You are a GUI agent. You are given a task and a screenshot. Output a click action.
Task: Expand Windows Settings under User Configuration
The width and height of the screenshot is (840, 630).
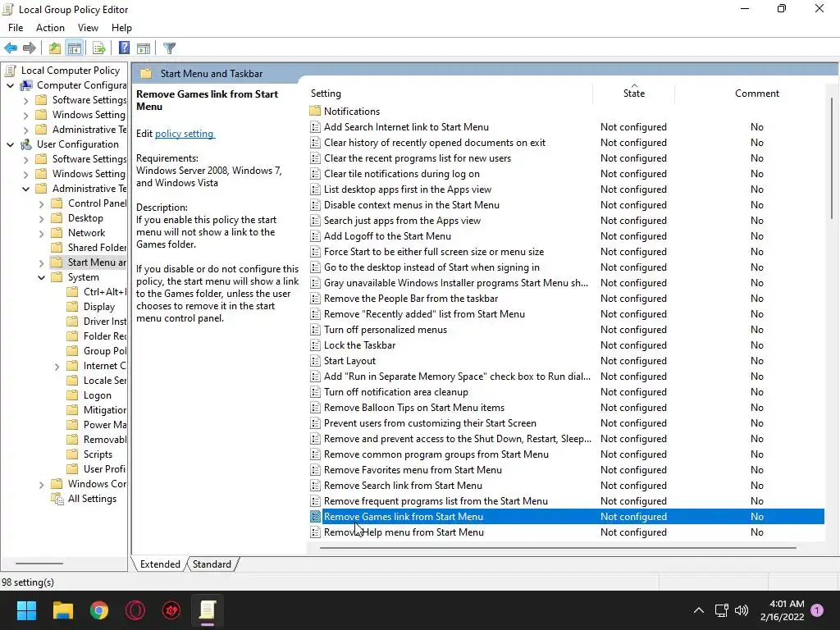[x=25, y=174]
